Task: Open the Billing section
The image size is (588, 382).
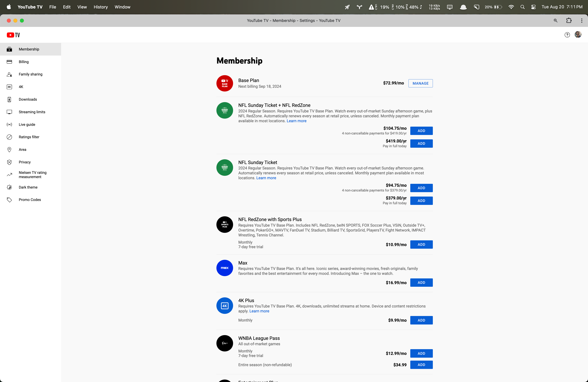Action: tap(24, 62)
